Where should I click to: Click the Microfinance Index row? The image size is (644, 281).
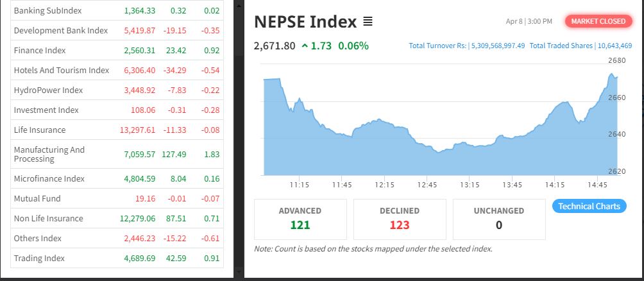[x=117, y=179]
